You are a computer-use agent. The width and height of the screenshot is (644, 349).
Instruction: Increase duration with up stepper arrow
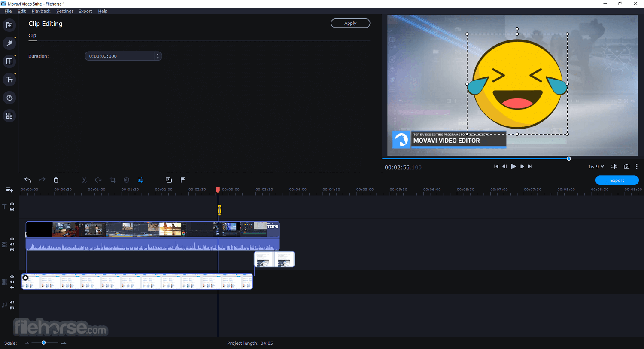point(158,54)
